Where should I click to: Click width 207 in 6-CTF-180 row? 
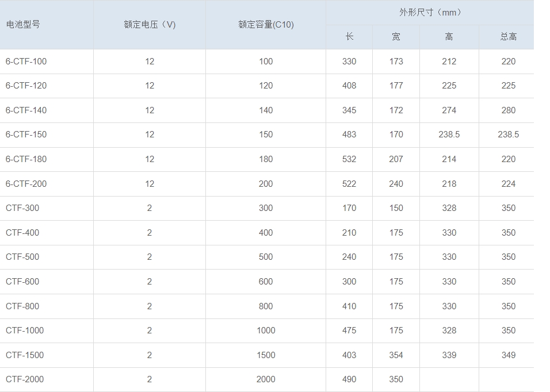[x=396, y=159]
